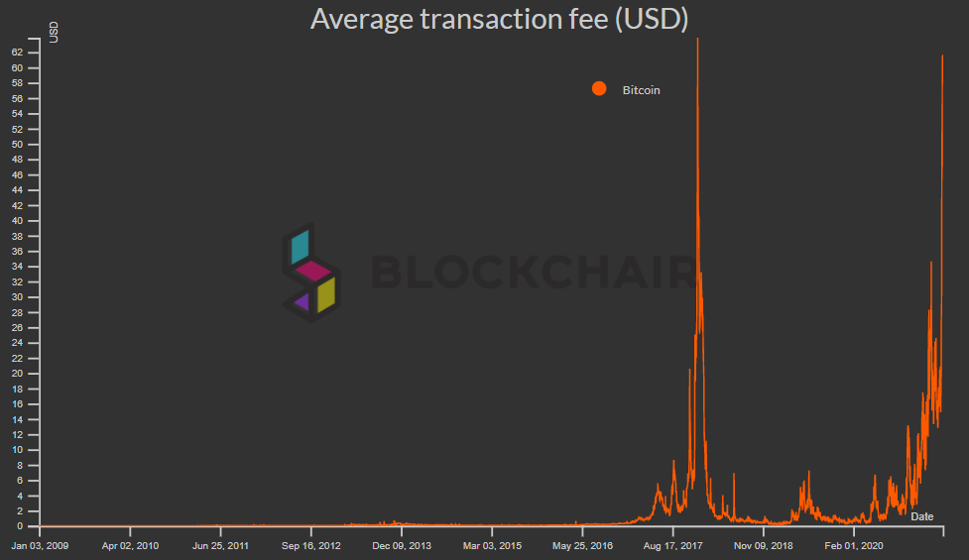The height and width of the screenshot is (560, 969).
Task: Click the USD y-axis label
Action: click(x=54, y=33)
